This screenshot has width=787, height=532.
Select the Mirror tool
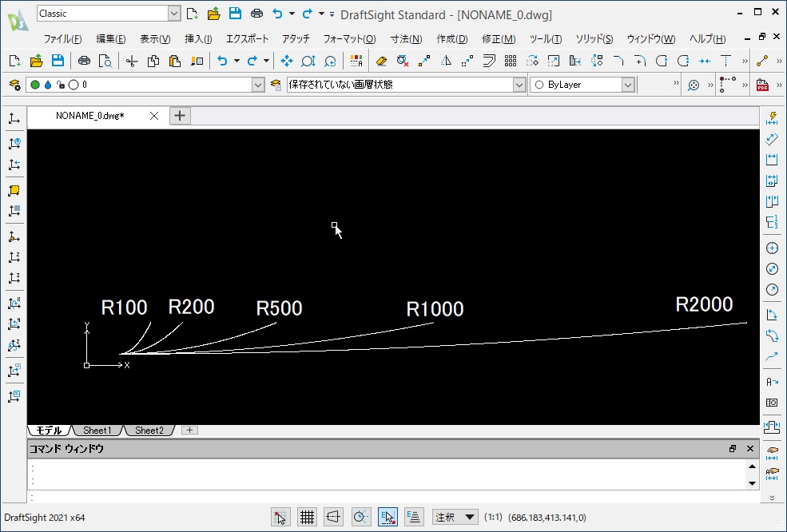[446, 62]
